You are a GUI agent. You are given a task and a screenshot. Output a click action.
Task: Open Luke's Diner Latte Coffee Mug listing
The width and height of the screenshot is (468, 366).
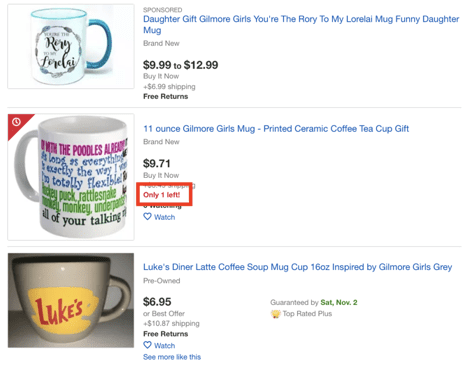[297, 267]
